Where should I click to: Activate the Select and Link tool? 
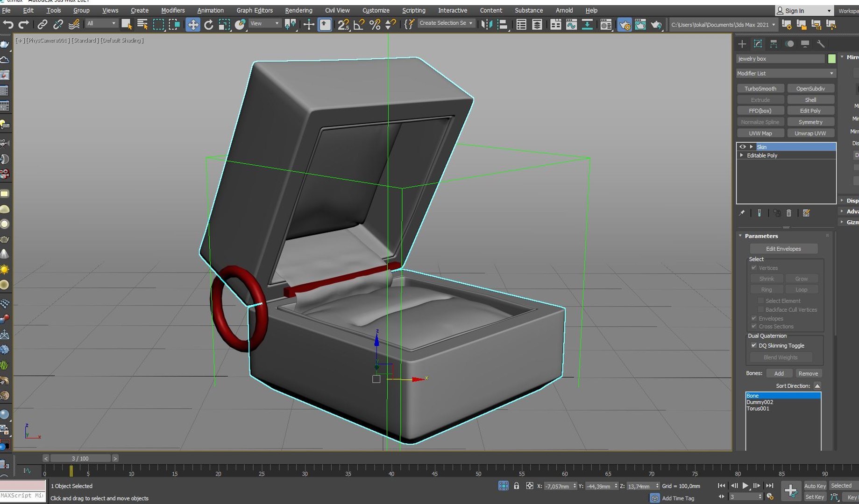[42, 24]
